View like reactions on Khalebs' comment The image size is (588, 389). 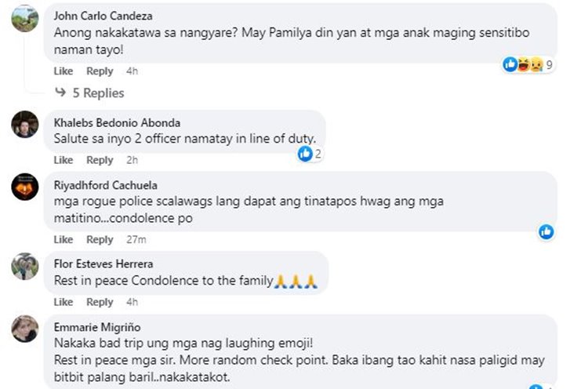[x=310, y=155]
